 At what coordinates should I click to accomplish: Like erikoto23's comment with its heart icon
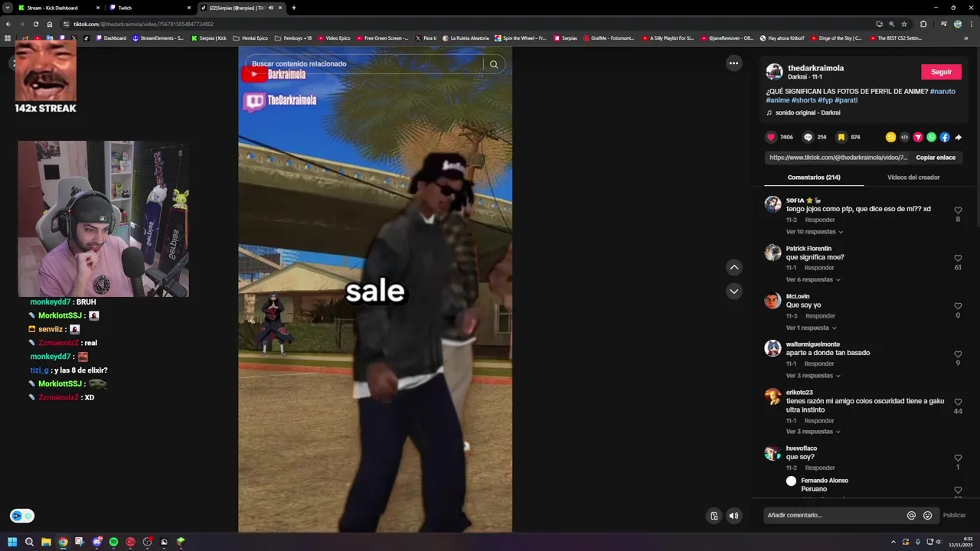coord(958,402)
